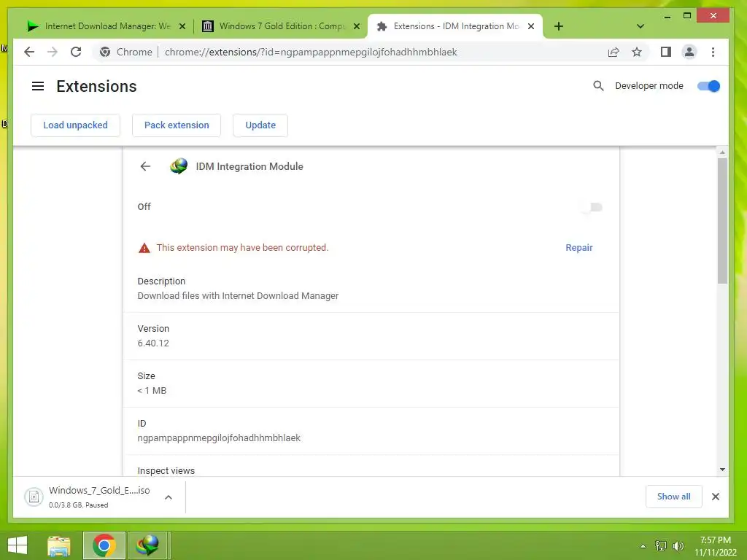This screenshot has width=747, height=560.
Task: Click Load unpacked button
Action: (75, 125)
